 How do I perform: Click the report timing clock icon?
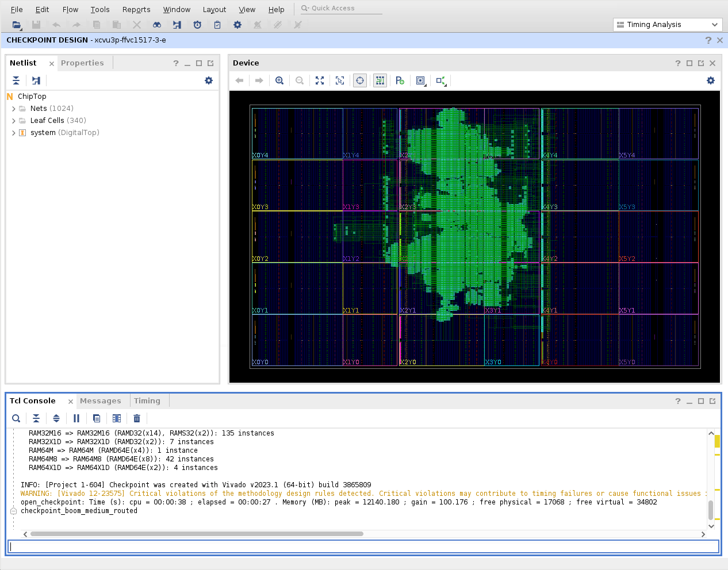coord(197,25)
